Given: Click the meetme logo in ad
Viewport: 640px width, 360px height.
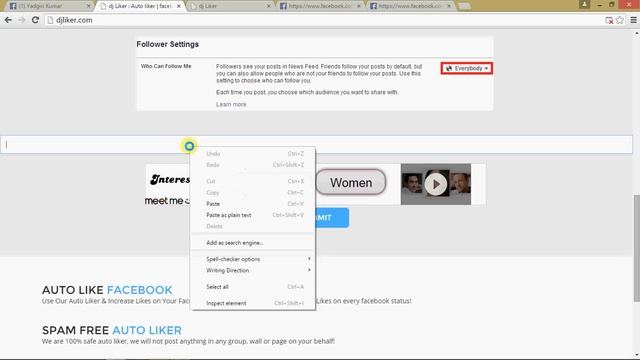Looking at the screenshot, I should point(167,201).
